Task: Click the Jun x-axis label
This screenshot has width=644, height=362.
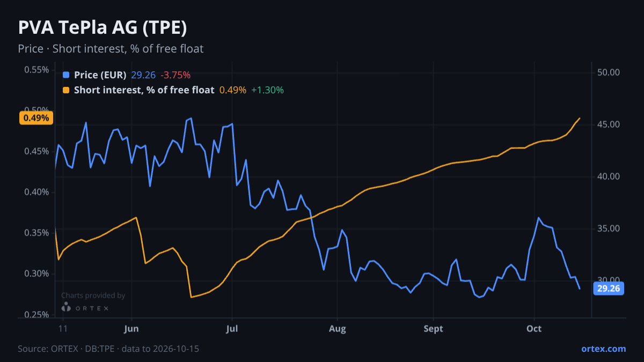Action: point(131,329)
